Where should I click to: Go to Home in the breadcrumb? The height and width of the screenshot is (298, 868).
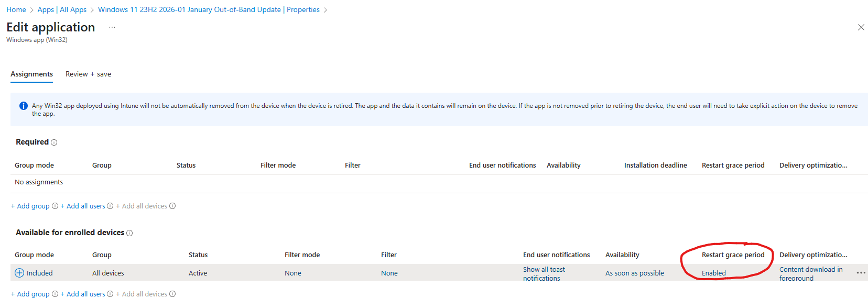(16, 10)
